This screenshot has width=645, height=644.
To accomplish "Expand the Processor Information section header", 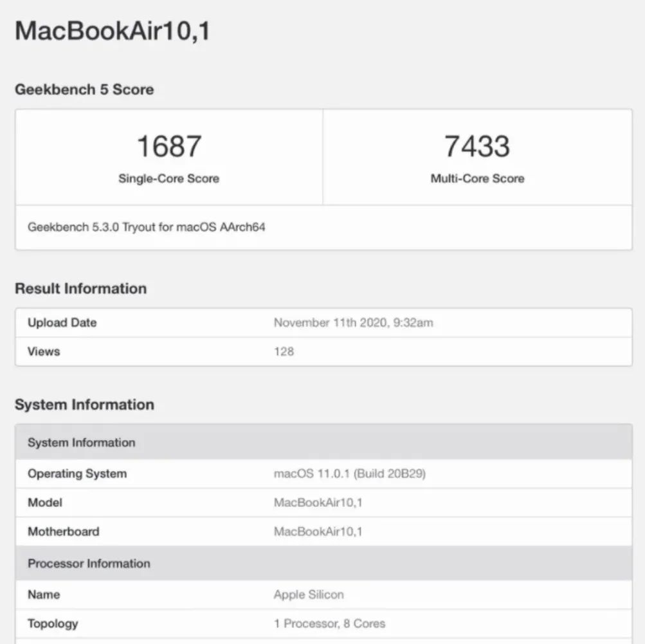I will [89, 564].
